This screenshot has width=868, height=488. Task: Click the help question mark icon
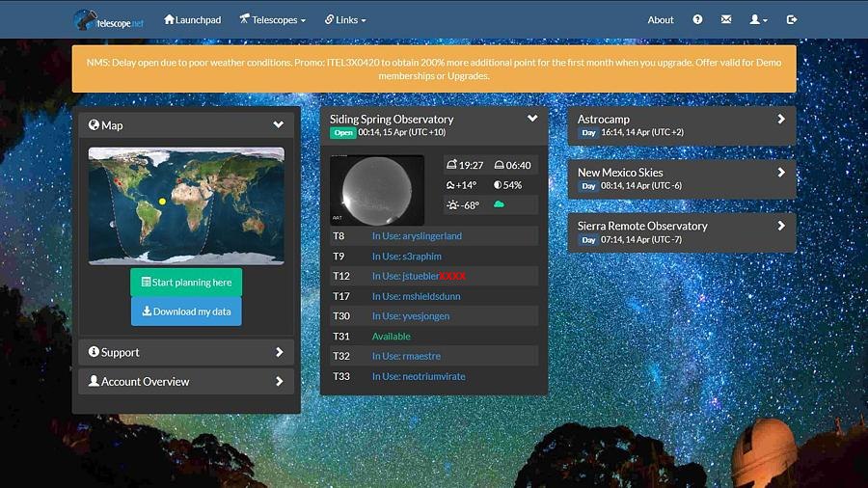pos(697,19)
